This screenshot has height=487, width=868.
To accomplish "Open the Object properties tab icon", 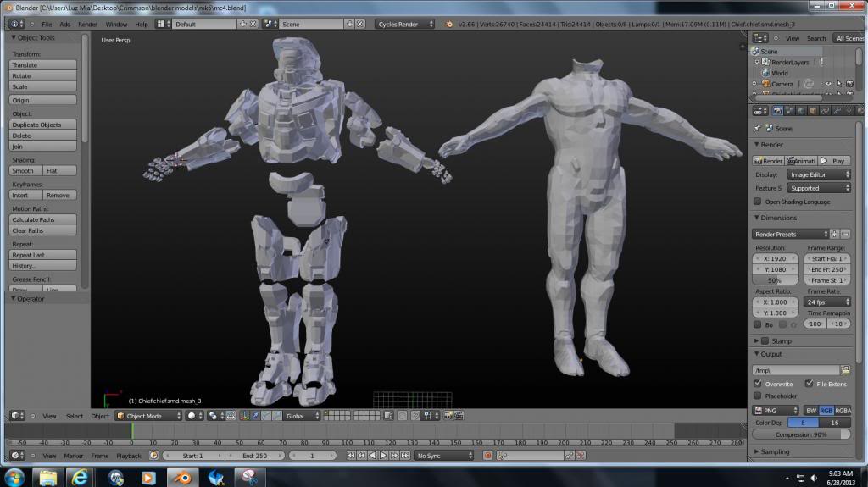I will [813, 111].
